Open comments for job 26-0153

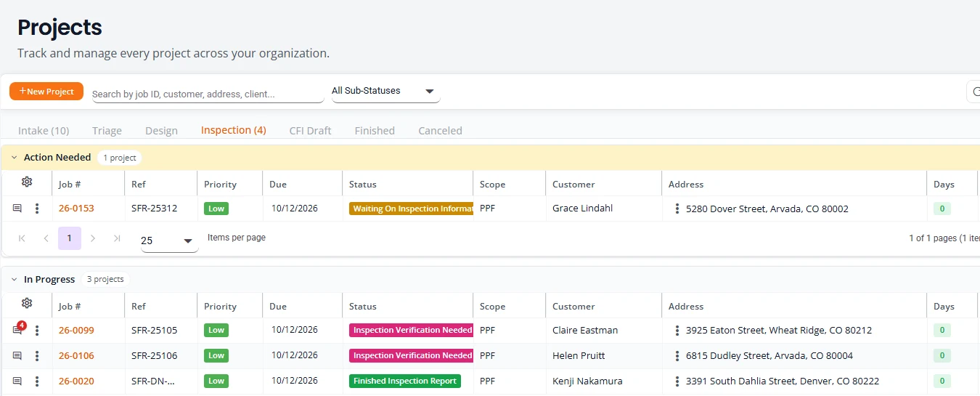tap(17, 209)
